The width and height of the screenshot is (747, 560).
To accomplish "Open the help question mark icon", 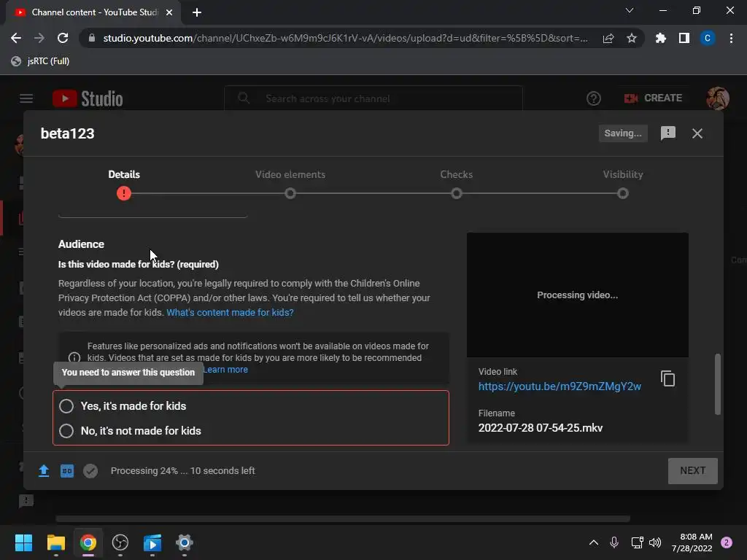I will pos(593,98).
